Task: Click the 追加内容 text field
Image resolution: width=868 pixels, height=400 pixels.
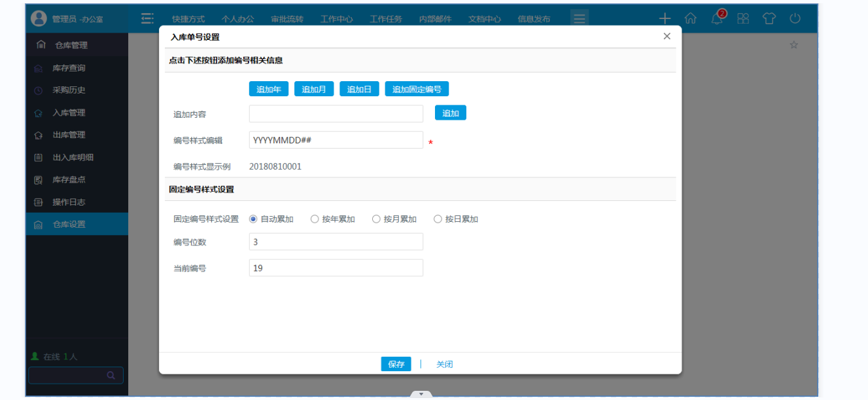Action: tap(336, 114)
